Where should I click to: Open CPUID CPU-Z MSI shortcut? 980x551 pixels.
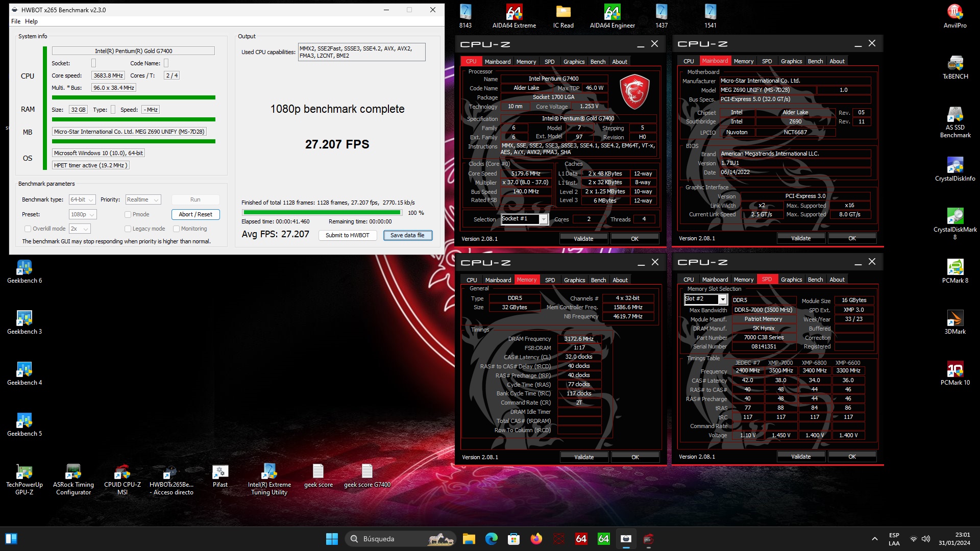coord(122,480)
